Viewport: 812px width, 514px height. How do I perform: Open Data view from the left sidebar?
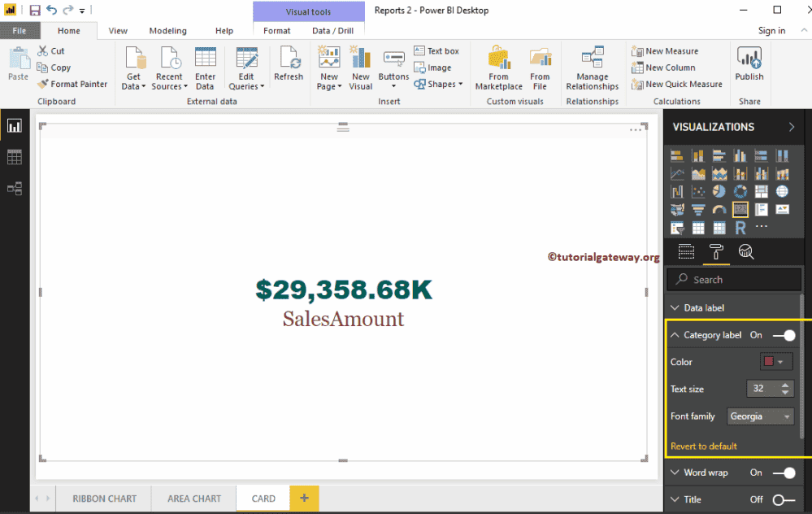coord(14,157)
